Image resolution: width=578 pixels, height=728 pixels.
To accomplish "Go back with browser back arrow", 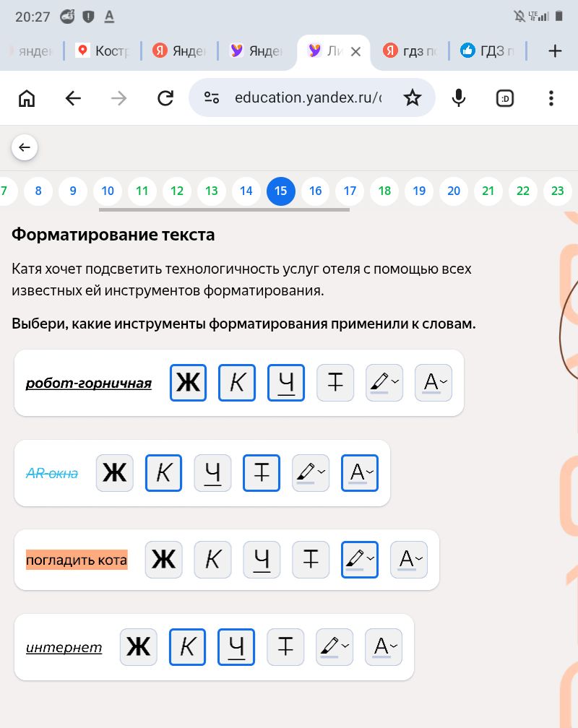I will coord(73,98).
